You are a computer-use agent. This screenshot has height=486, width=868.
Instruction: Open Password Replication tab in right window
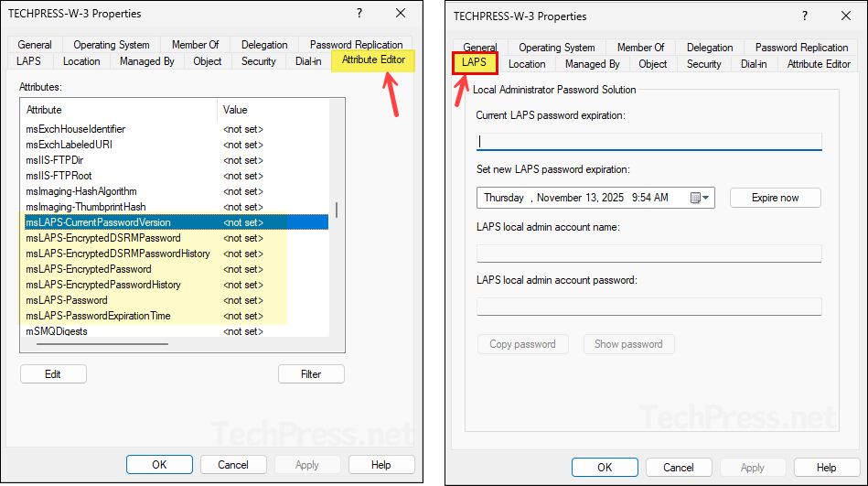801,47
